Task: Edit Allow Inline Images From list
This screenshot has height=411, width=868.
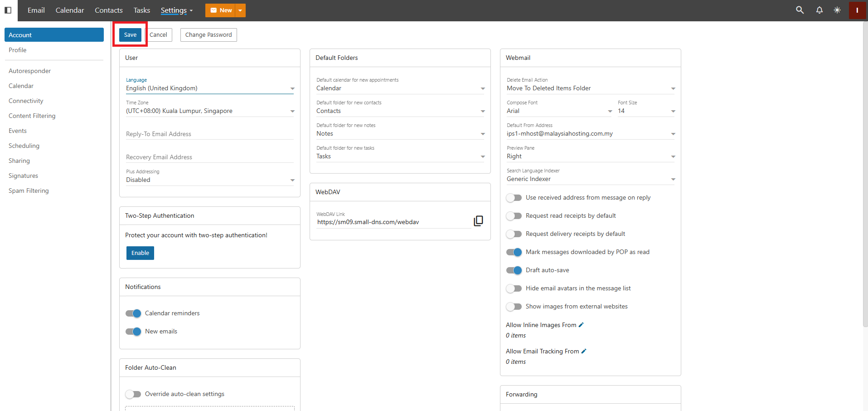Action: (581, 325)
